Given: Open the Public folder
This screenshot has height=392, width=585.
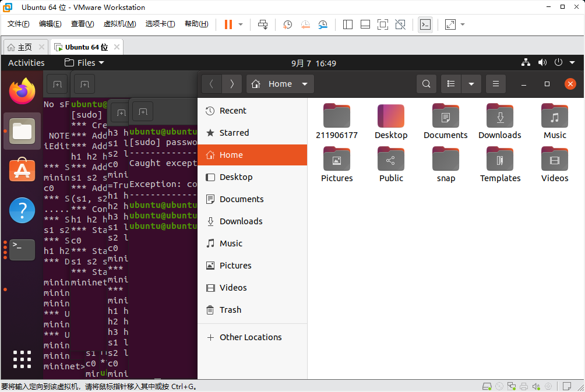Looking at the screenshot, I should [x=391, y=164].
